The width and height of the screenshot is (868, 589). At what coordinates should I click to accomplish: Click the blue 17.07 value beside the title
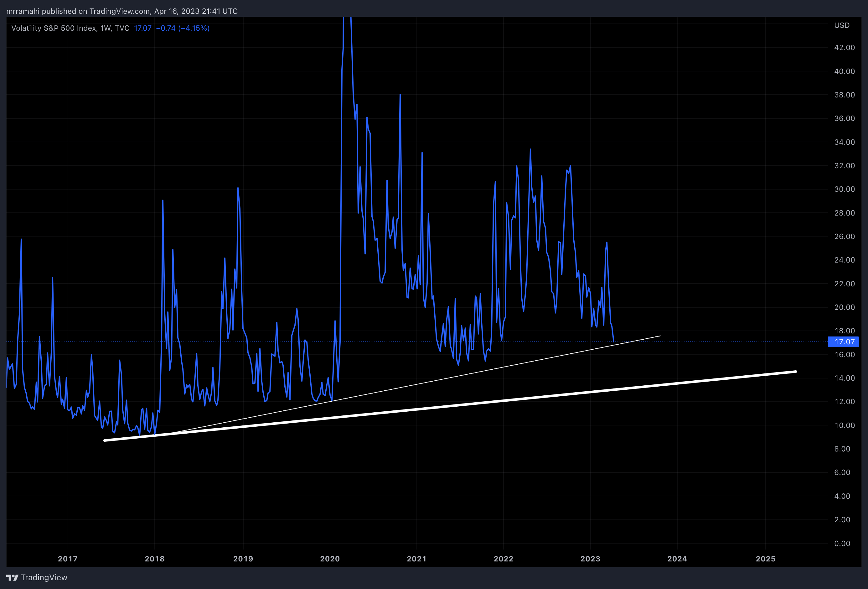tap(143, 28)
